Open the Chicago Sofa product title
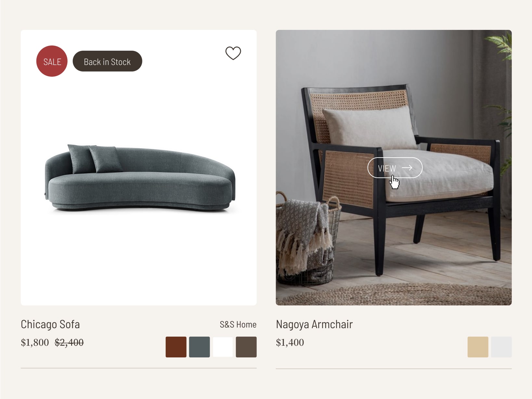532x399 pixels. click(50, 324)
